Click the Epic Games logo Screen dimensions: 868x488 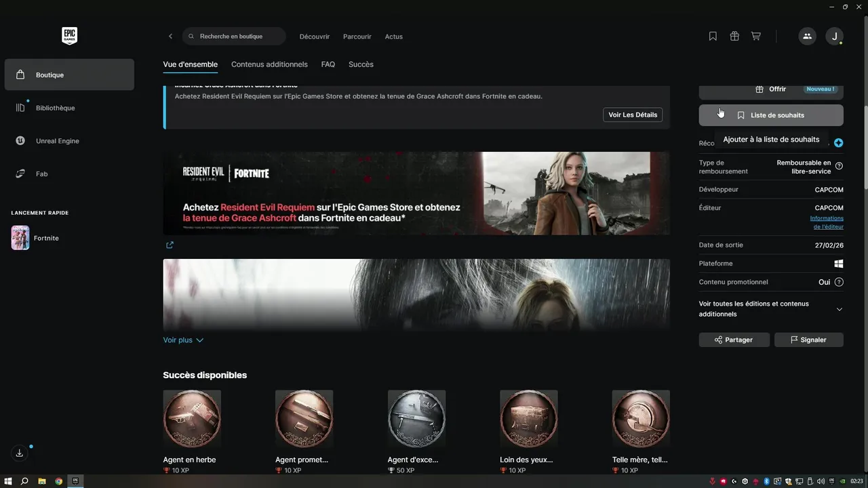click(69, 36)
